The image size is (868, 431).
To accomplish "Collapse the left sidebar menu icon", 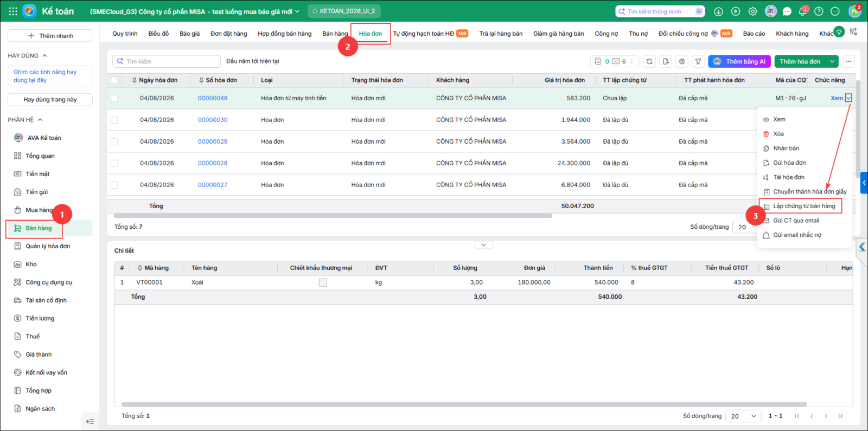I will click(x=90, y=421).
